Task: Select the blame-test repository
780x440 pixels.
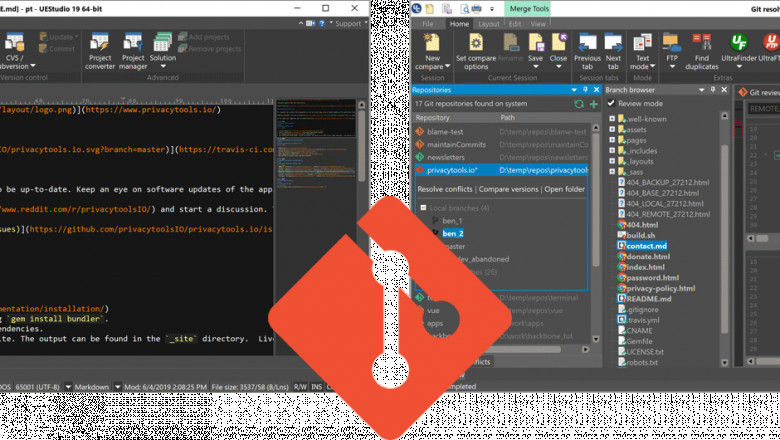Action: point(501,132)
